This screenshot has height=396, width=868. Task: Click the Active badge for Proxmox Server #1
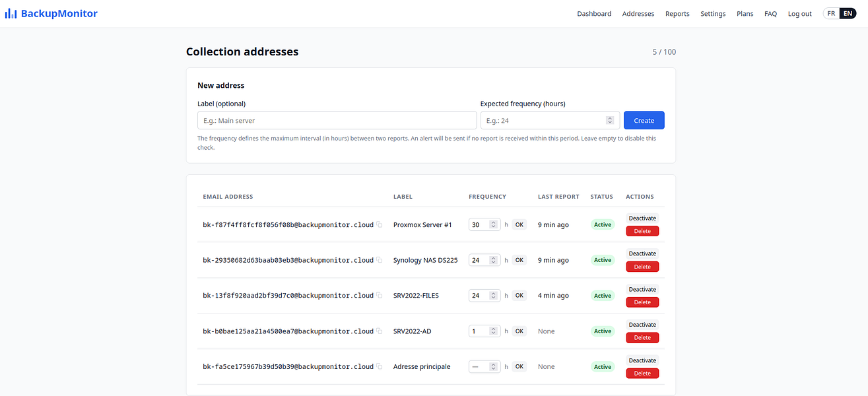pos(603,224)
